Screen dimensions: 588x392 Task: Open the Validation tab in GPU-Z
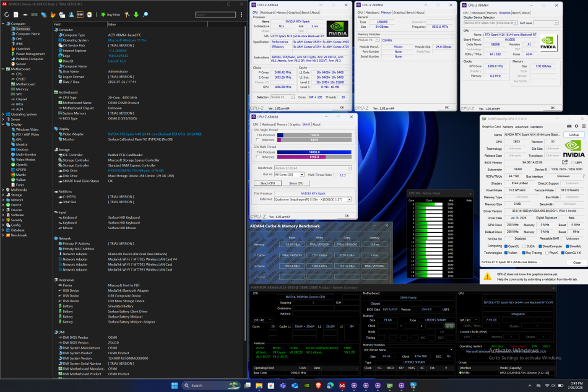pos(536,127)
